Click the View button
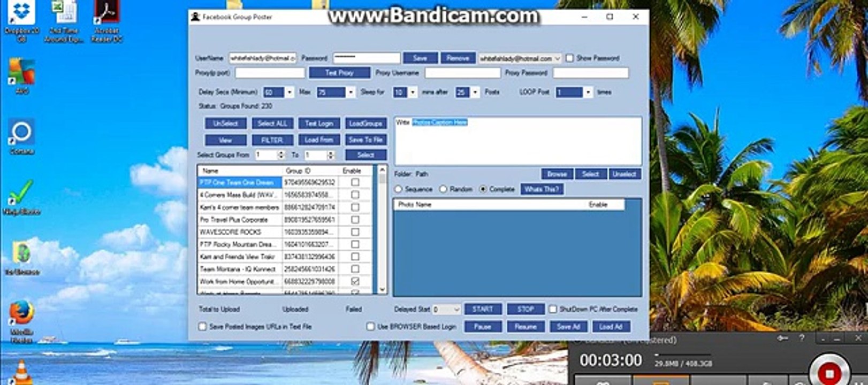 (x=225, y=140)
